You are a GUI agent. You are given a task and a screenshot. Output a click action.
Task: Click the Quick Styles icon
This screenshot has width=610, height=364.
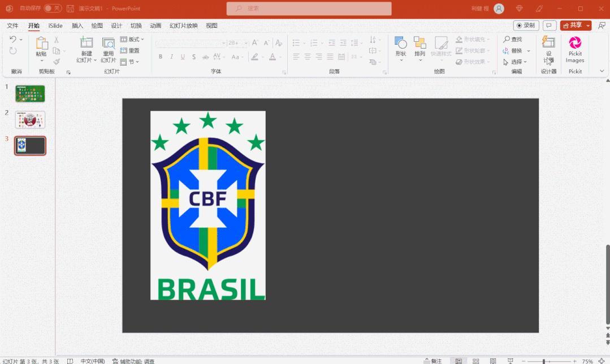point(441,42)
